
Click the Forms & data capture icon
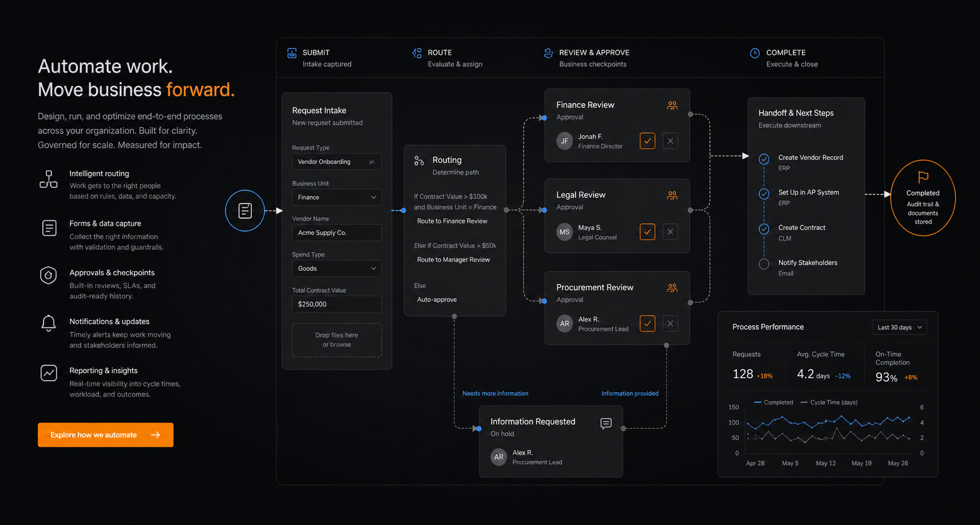pos(49,228)
